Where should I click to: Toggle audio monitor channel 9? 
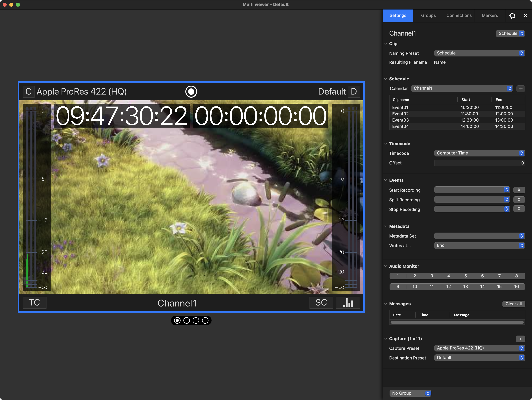[398, 286]
